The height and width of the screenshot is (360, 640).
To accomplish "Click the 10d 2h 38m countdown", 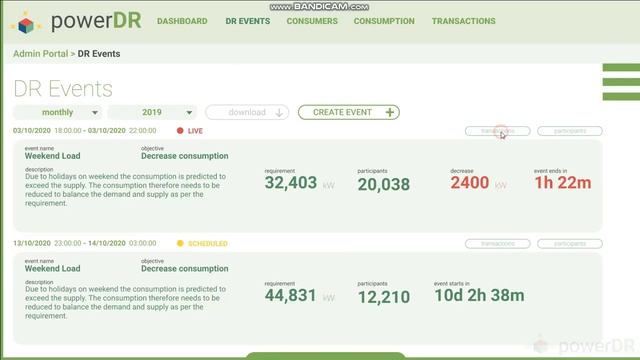I will point(479,296).
